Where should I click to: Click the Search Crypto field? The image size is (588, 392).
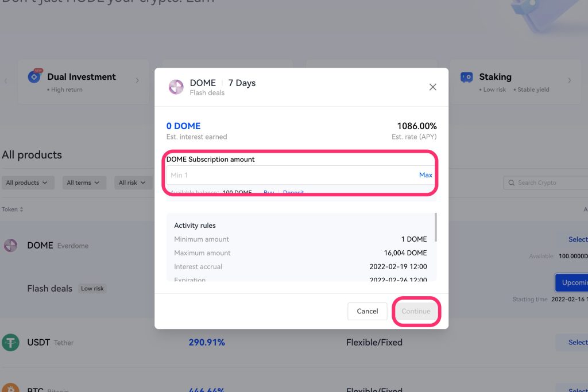pyautogui.click(x=548, y=183)
